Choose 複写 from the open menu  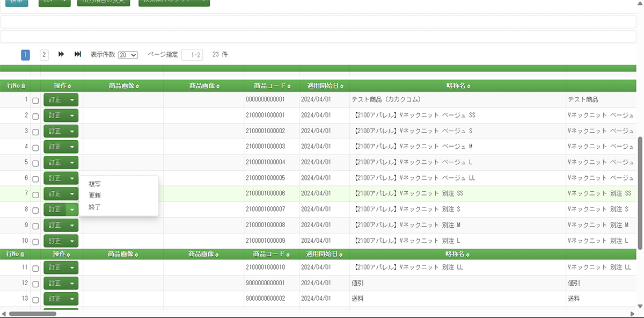pos(95,184)
